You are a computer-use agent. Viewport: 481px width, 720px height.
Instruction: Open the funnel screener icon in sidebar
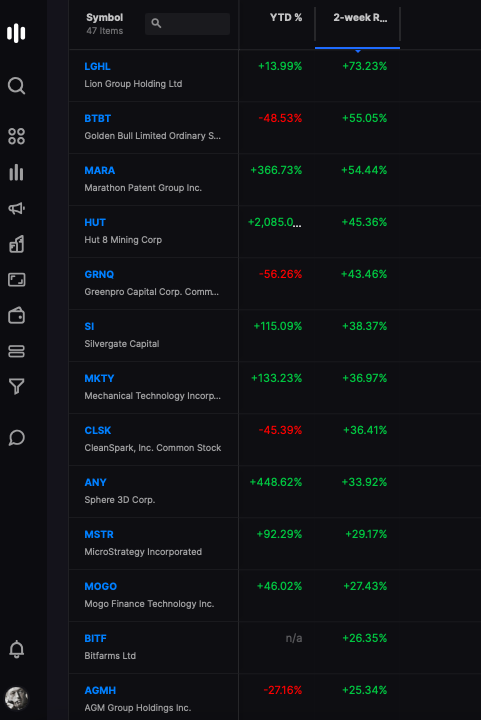[x=17, y=387]
